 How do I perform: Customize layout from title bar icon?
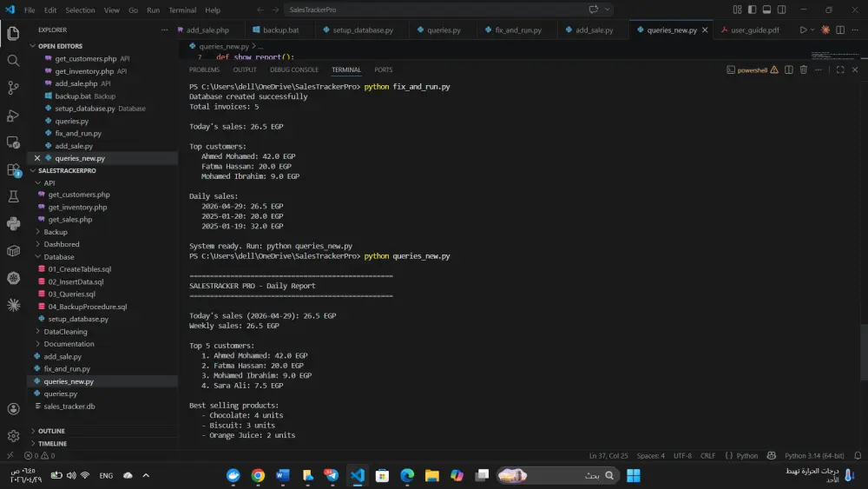pyautogui.click(x=737, y=10)
